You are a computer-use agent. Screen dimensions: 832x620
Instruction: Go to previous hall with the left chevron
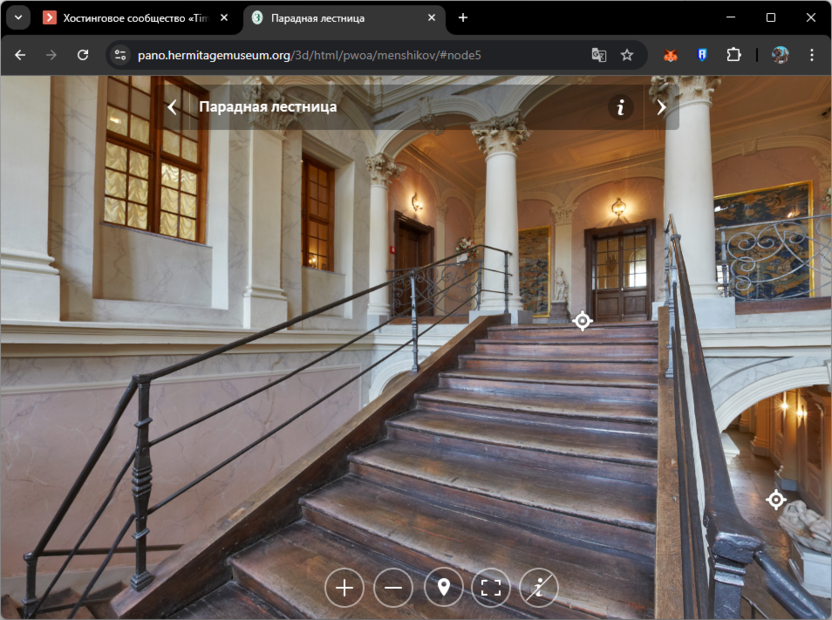[172, 107]
